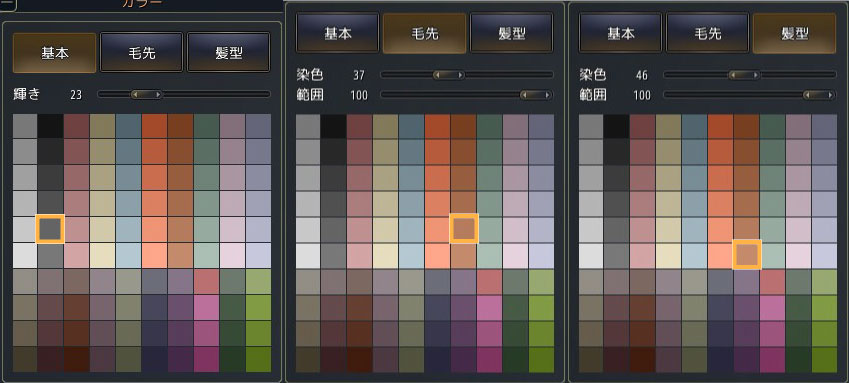Choose lightest white-gray swatch in 染色 46 panel

coord(591,255)
